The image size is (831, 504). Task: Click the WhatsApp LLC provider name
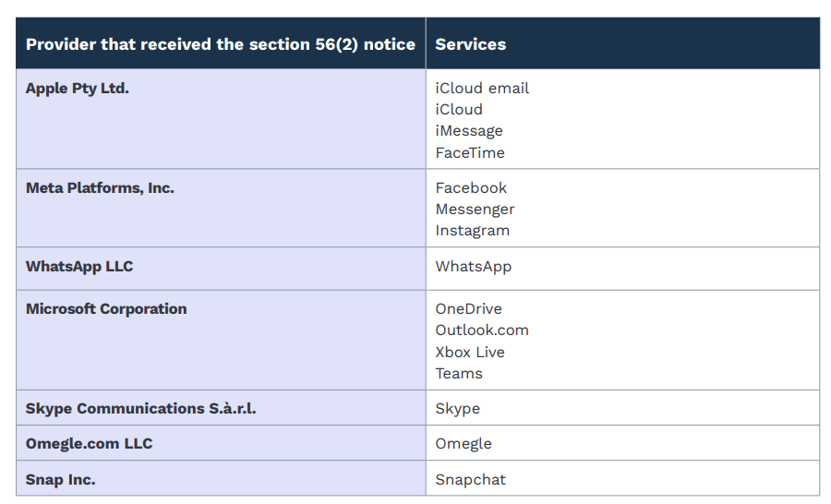(x=79, y=266)
